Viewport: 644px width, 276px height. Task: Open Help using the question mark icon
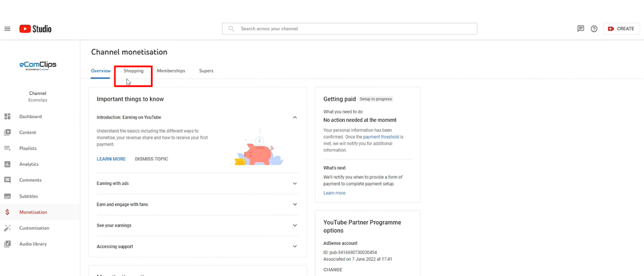594,29
